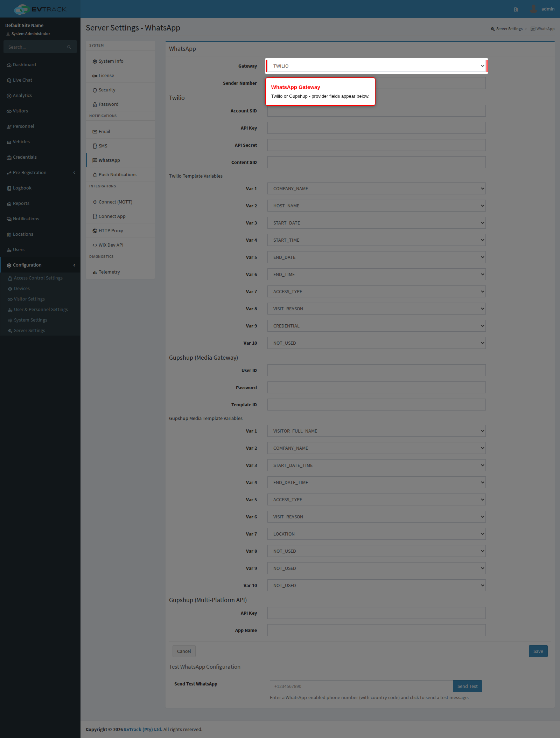Open System Settings submenu item
Image resolution: width=560 pixels, height=738 pixels.
point(40,320)
